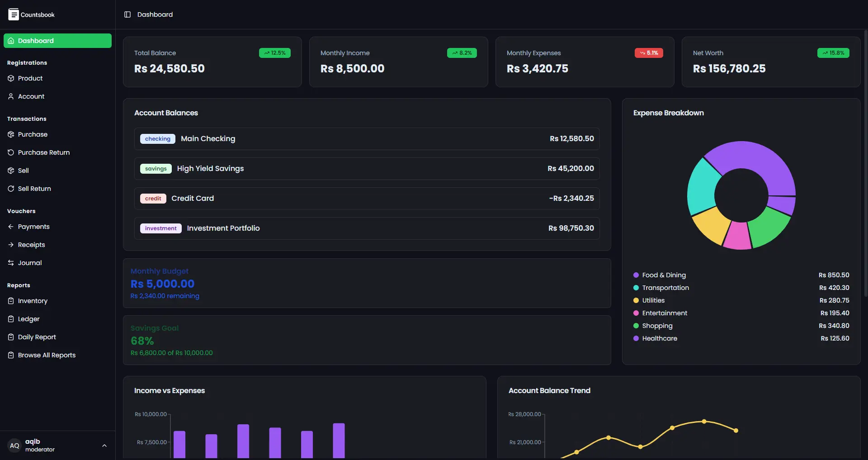The width and height of the screenshot is (868, 460).
Task: Click Browse All Reports
Action: [x=47, y=355]
